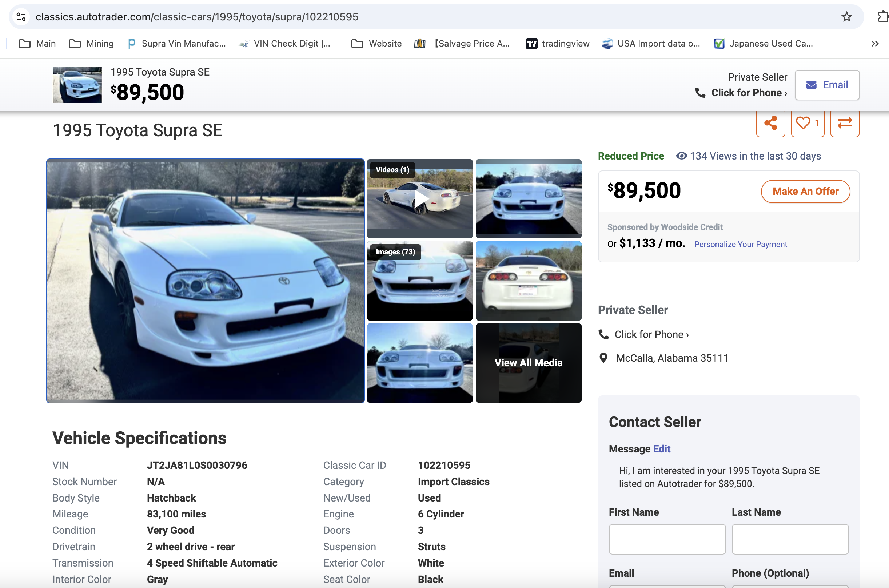
Task: Click the First Name input field
Action: [667, 539]
